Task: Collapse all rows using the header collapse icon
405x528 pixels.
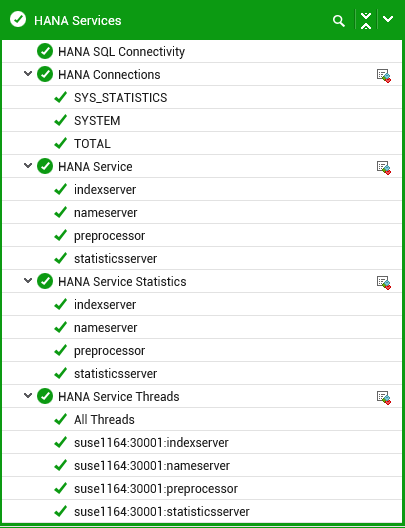Action: click(366, 21)
